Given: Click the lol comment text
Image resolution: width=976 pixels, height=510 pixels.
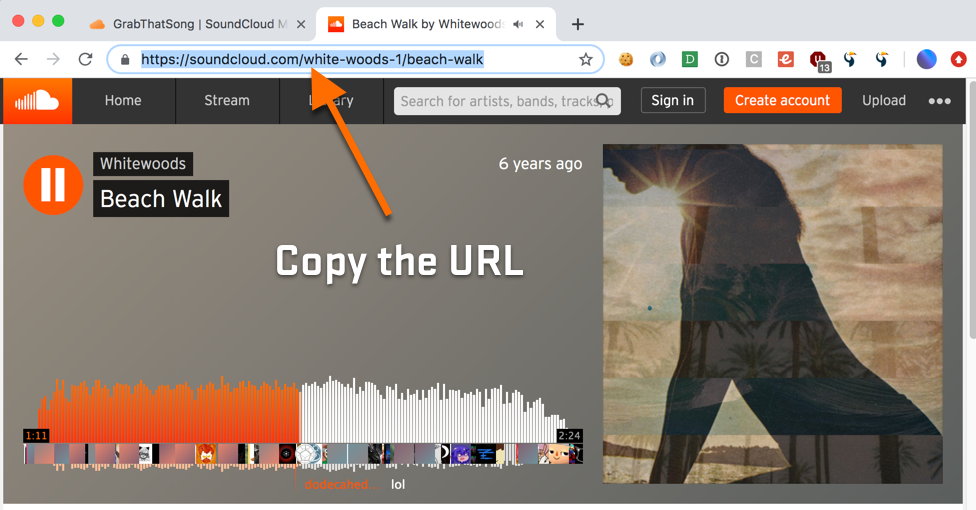Looking at the screenshot, I should coord(398,484).
